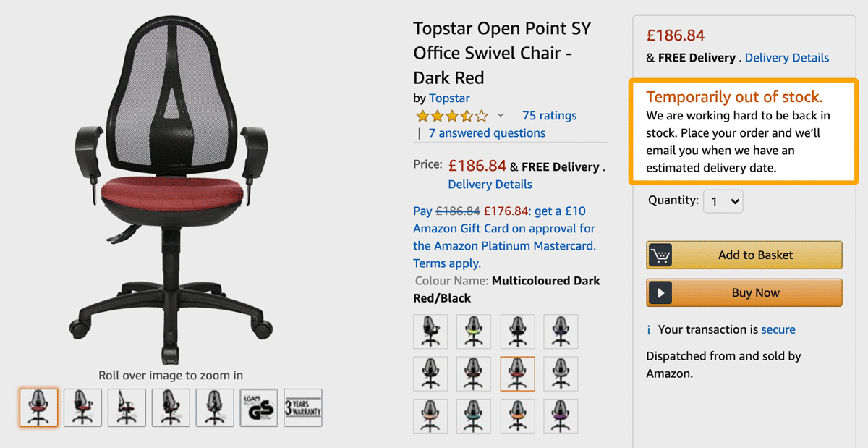Open the 7 answered questions link
The width and height of the screenshot is (868, 448).
pos(487,133)
